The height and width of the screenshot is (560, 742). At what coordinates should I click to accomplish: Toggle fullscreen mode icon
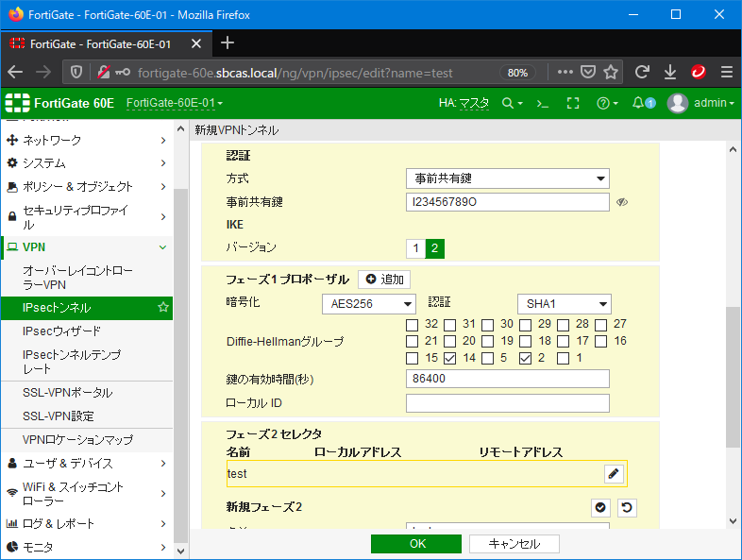click(573, 103)
